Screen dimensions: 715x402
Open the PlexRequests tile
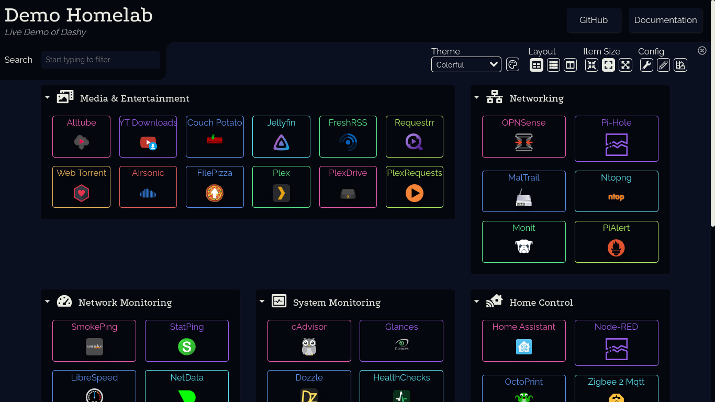(414, 187)
